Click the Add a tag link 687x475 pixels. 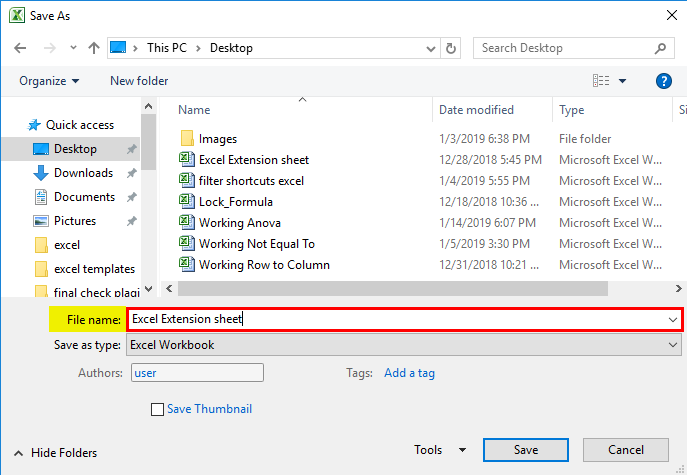point(409,373)
